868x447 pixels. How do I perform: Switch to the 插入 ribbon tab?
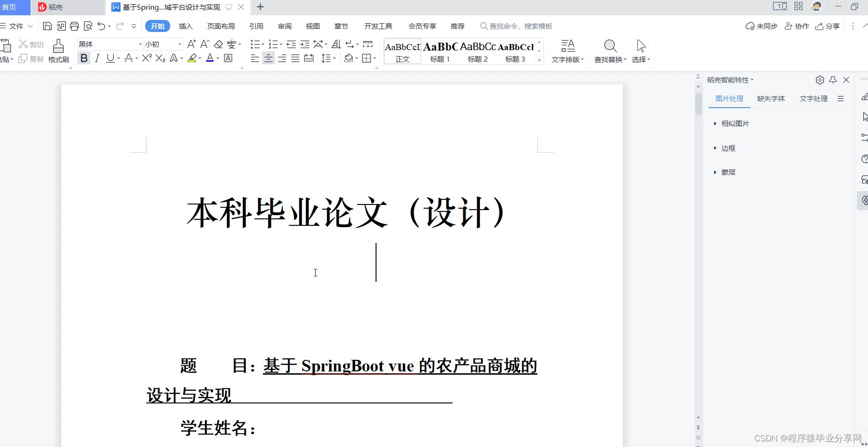(x=185, y=26)
